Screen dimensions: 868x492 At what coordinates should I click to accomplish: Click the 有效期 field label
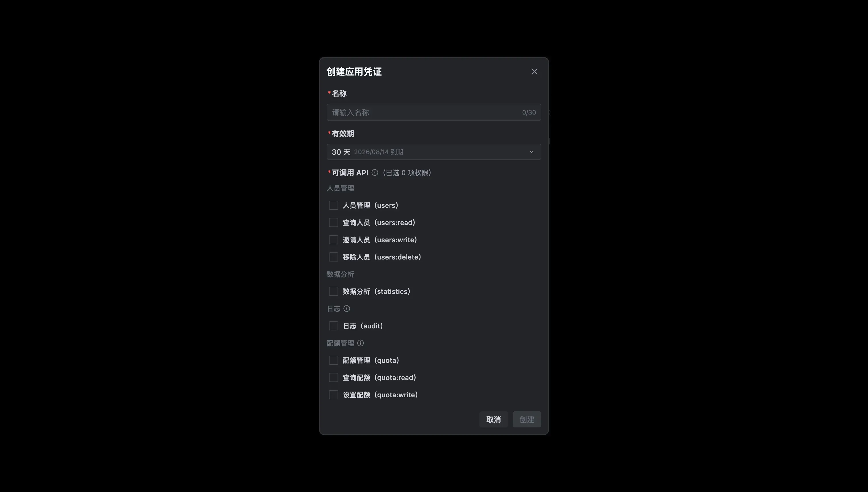[x=343, y=134]
